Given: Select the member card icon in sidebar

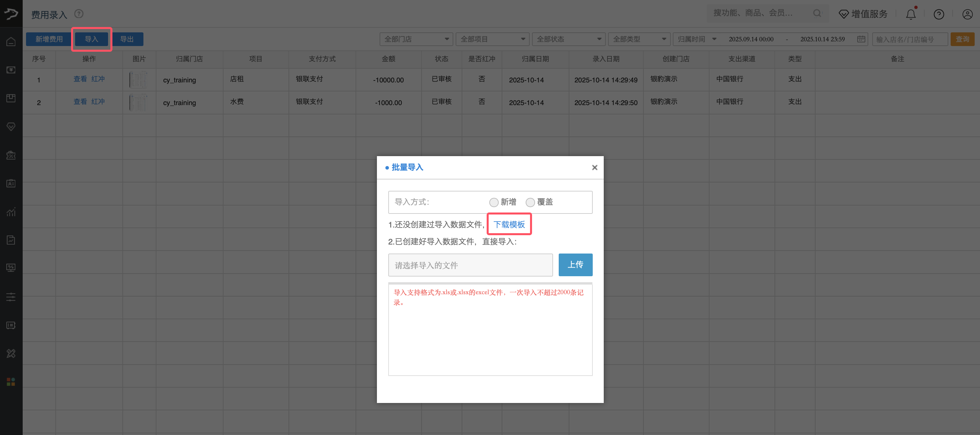Looking at the screenshot, I should [x=11, y=183].
